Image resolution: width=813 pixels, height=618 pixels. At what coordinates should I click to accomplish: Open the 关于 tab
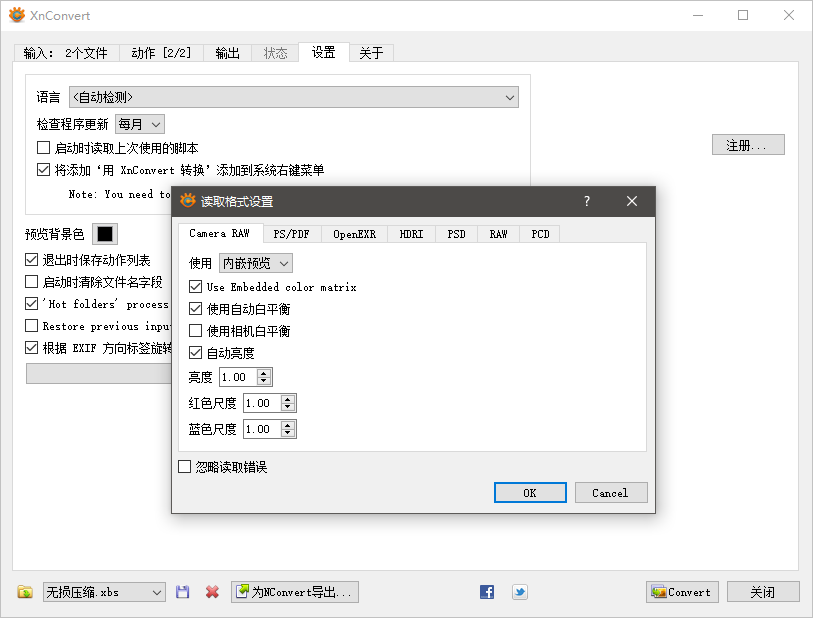point(371,53)
